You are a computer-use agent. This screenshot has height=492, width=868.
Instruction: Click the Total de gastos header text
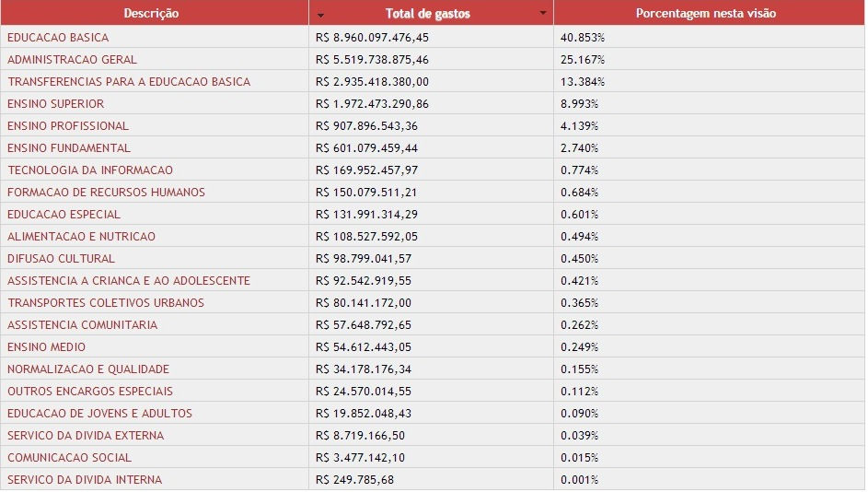(427, 13)
